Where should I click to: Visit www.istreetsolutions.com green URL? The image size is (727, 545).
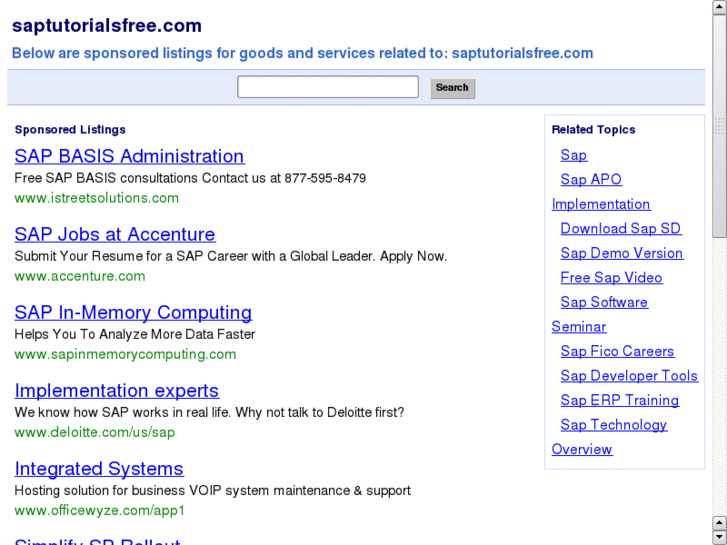coord(96,198)
